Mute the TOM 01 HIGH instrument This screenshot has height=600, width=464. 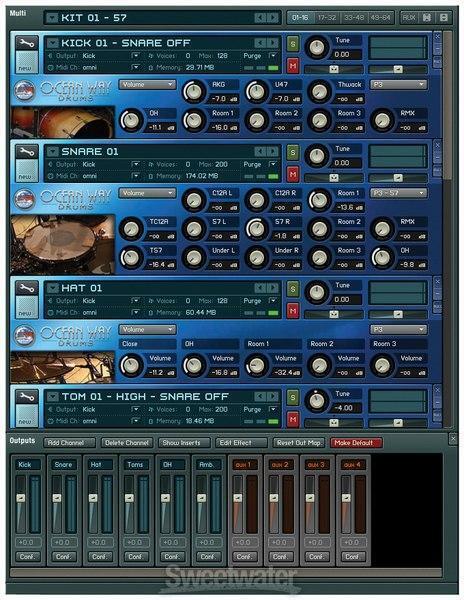click(x=293, y=419)
